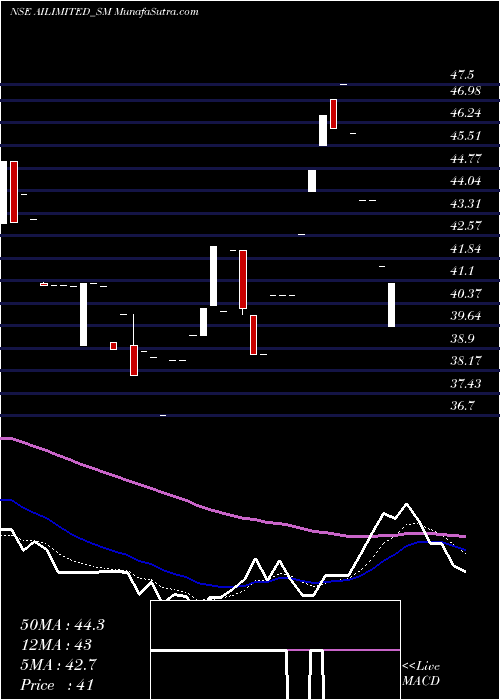This screenshot has height=700, width=500.
Task: Click the Price : 41 readout
Action: (57, 685)
